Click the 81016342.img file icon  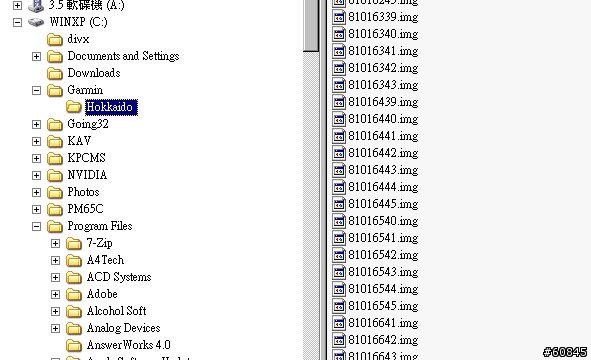[339, 68]
